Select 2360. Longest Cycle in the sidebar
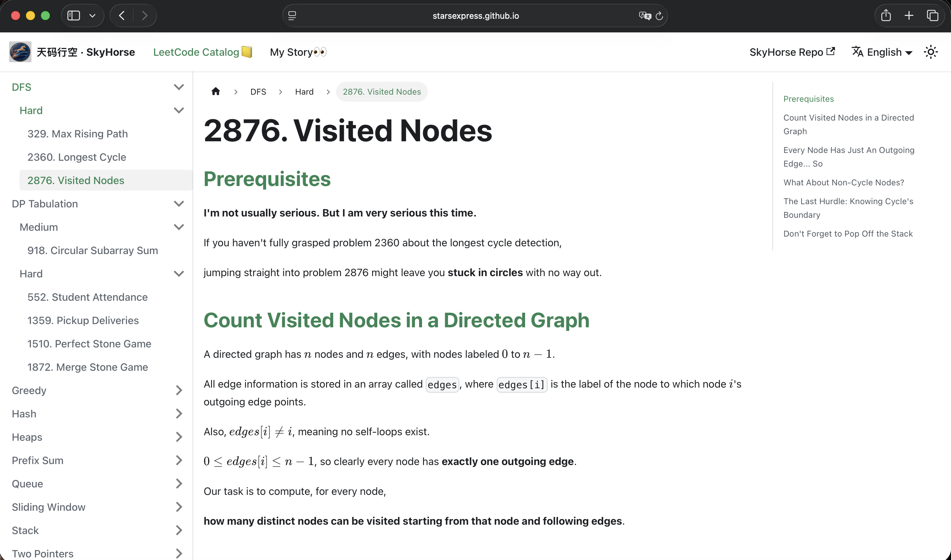Viewport: 951px width, 560px height. point(76,157)
